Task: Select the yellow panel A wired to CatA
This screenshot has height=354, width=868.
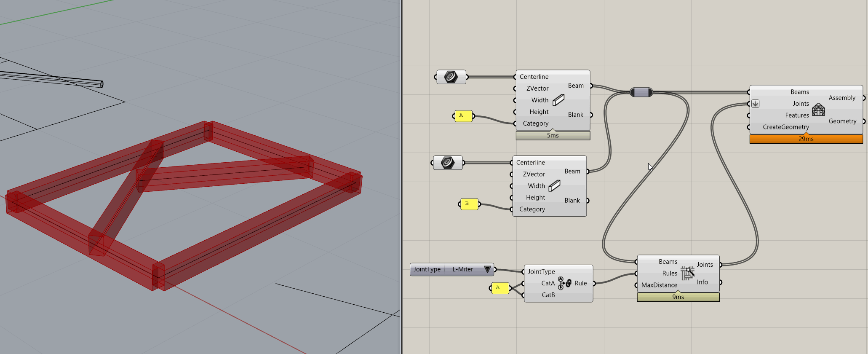Action: (x=500, y=288)
